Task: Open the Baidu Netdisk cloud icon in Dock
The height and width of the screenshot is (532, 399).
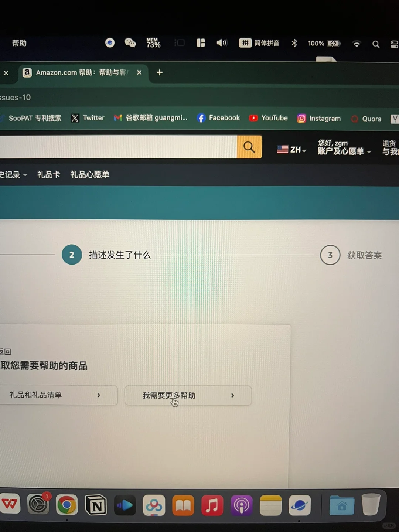Action: pos(154,505)
